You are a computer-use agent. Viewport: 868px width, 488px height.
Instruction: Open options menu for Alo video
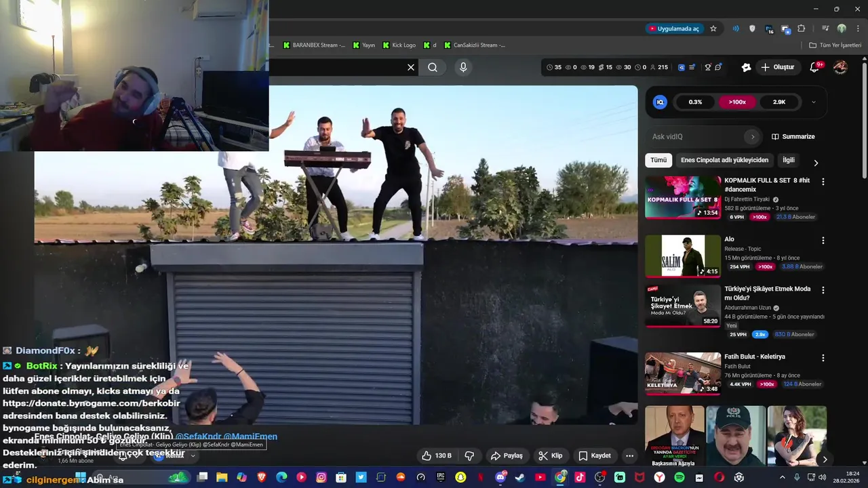(823, 241)
